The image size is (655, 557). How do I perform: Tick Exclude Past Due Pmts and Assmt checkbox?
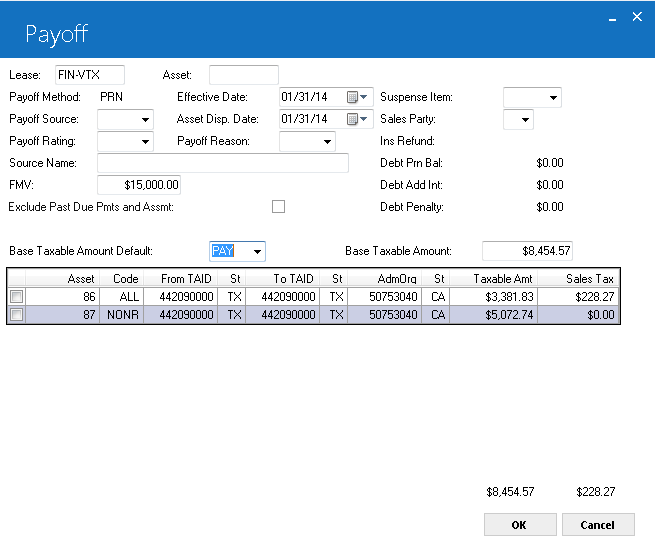278,206
